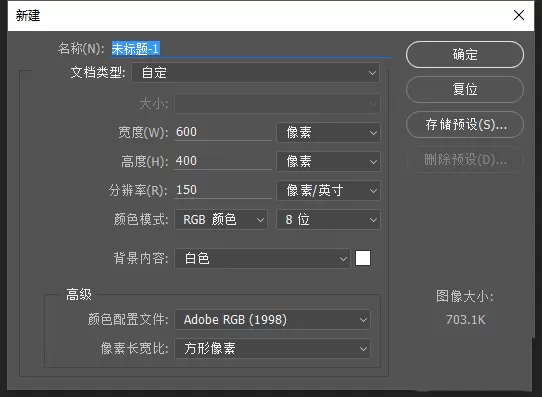
Task: Open the 8 位 bit depth dropdown
Action: (328, 219)
